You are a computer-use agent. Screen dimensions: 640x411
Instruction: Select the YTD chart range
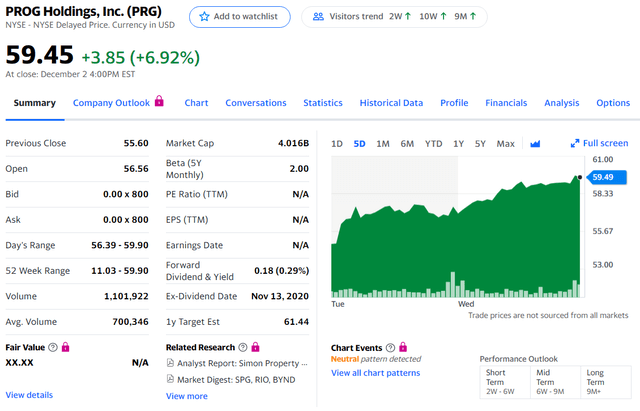click(433, 144)
